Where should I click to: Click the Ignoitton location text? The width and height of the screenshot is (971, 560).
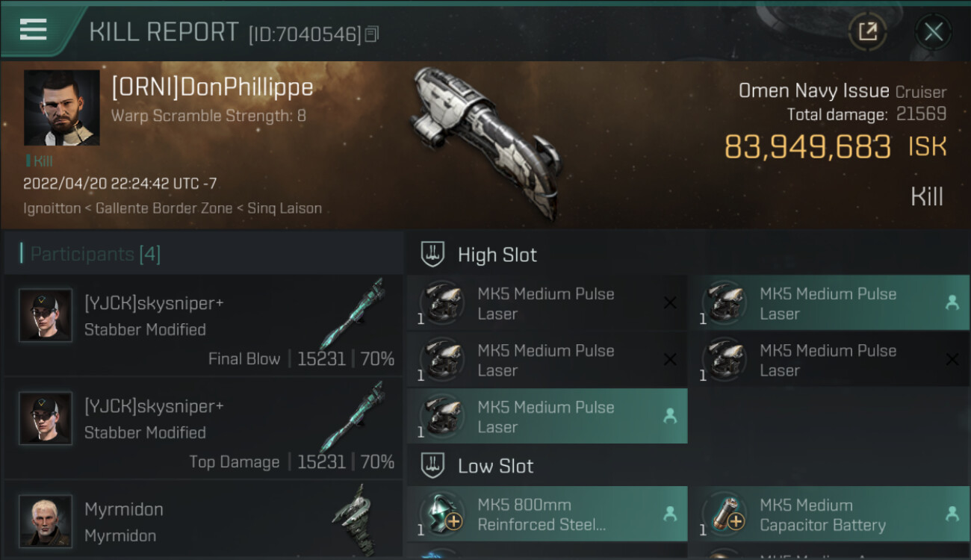pos(52,208)
